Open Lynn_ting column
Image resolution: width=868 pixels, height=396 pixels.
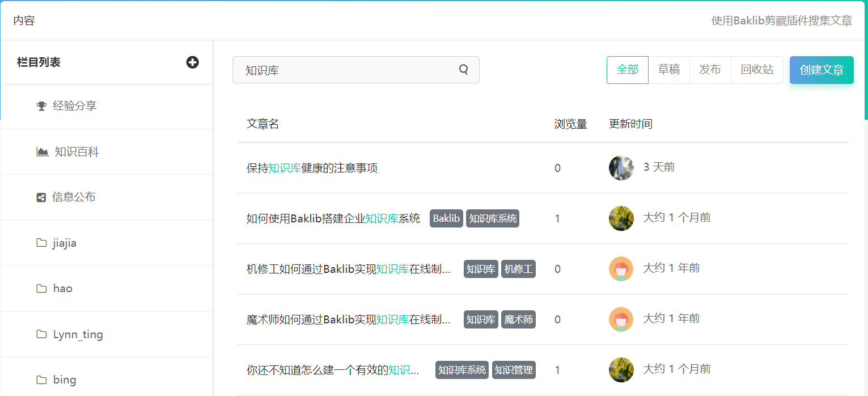click(107, 334)
